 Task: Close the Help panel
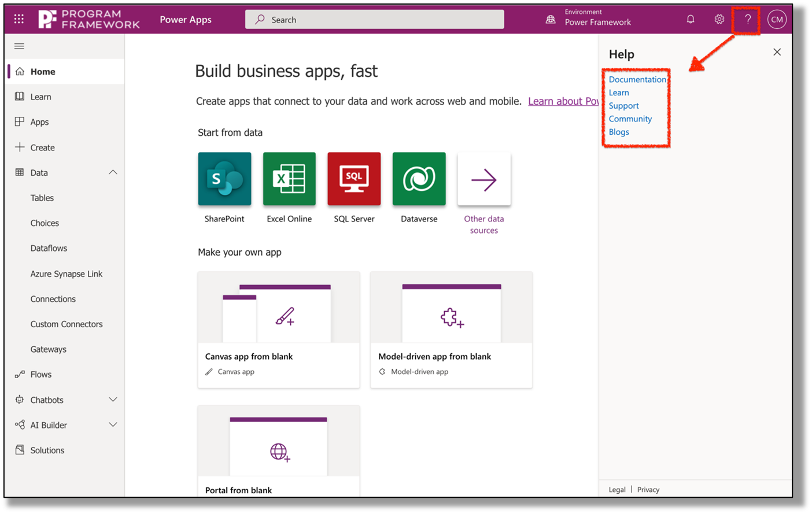[x=777, y=52]
